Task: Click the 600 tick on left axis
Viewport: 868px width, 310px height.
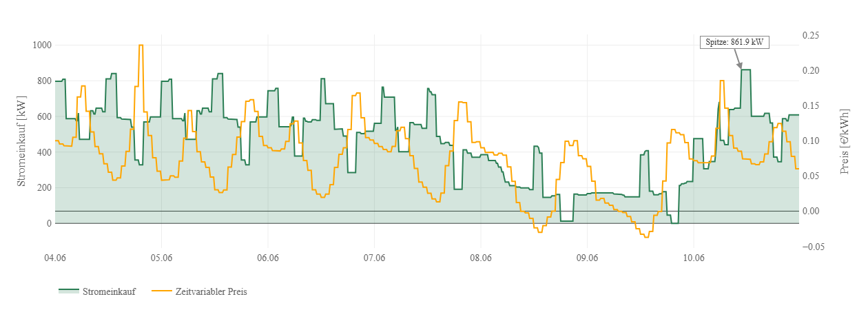Action: 44,117
